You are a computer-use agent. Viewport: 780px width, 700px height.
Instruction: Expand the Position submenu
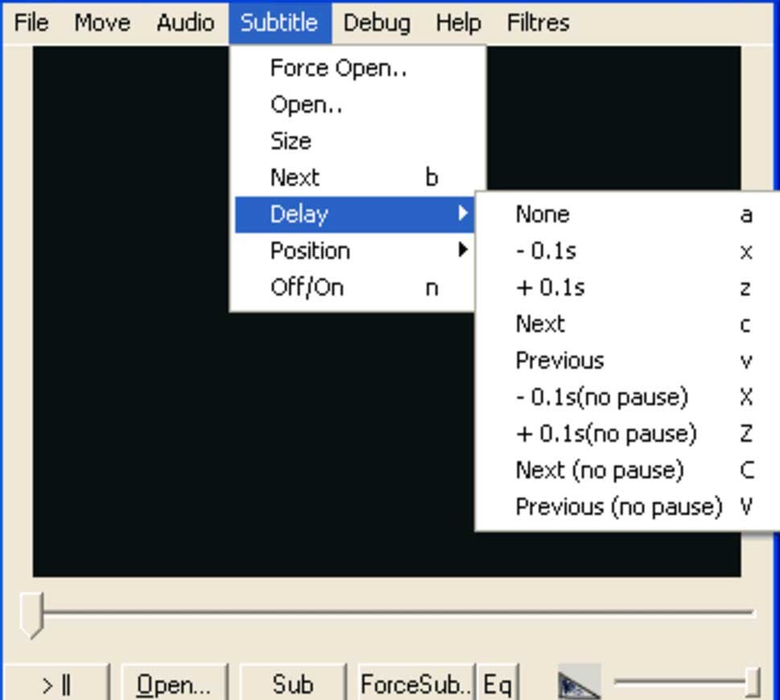pyautogui.click(x=309, y=251)
